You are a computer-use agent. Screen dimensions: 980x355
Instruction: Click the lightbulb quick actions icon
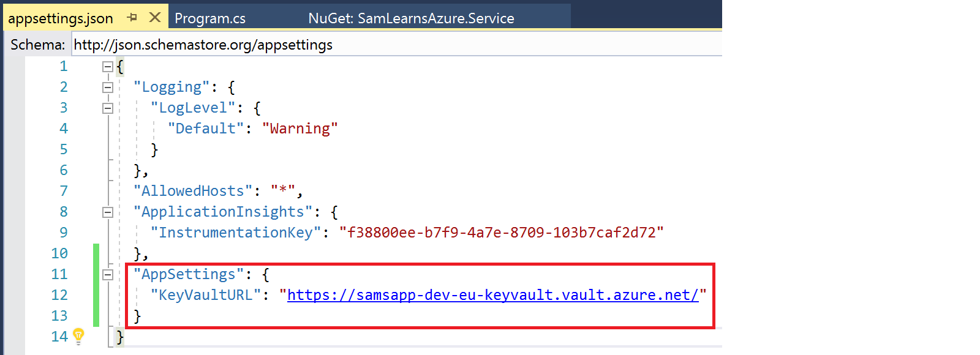(78, 335)
